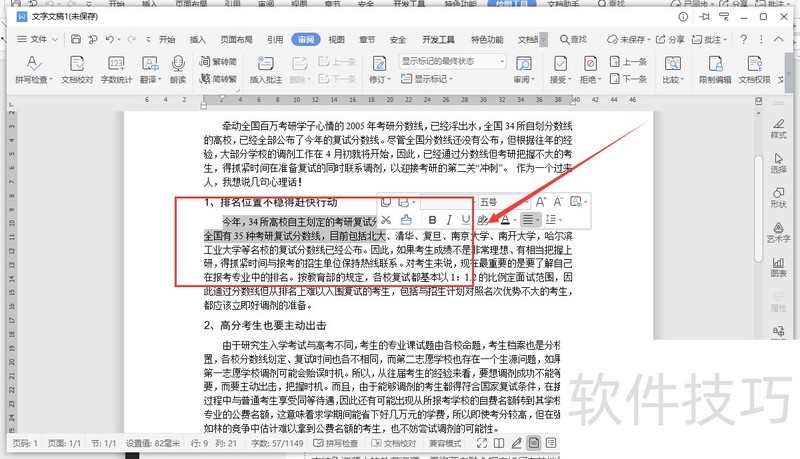Switch to the 开始 tab
The image size is (800, 459).
167,39
